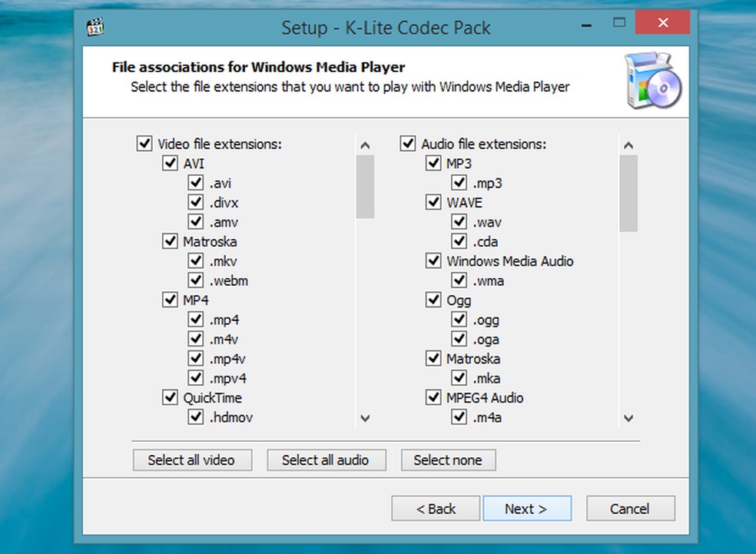Click the Select none button

coord(449,460)
